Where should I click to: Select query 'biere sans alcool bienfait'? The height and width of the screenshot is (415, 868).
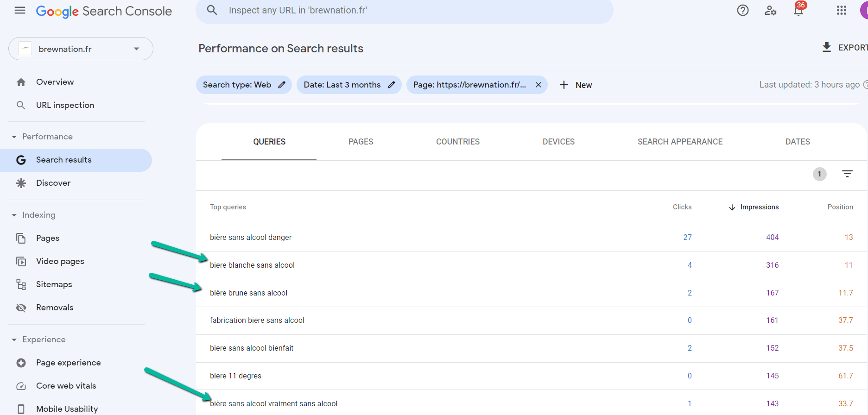(252, 348)
